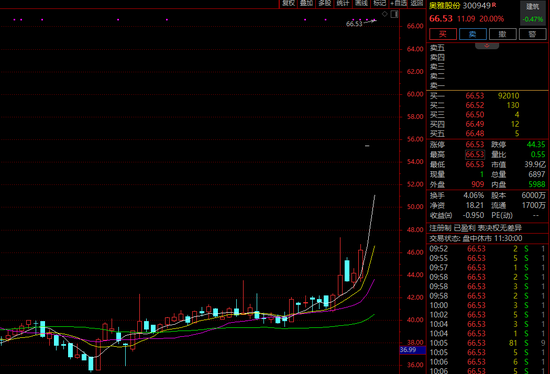This screenshot has height=374, width=550.
Task: Select the 叠加 overlay toolbar item
Action: click(307, 3)
